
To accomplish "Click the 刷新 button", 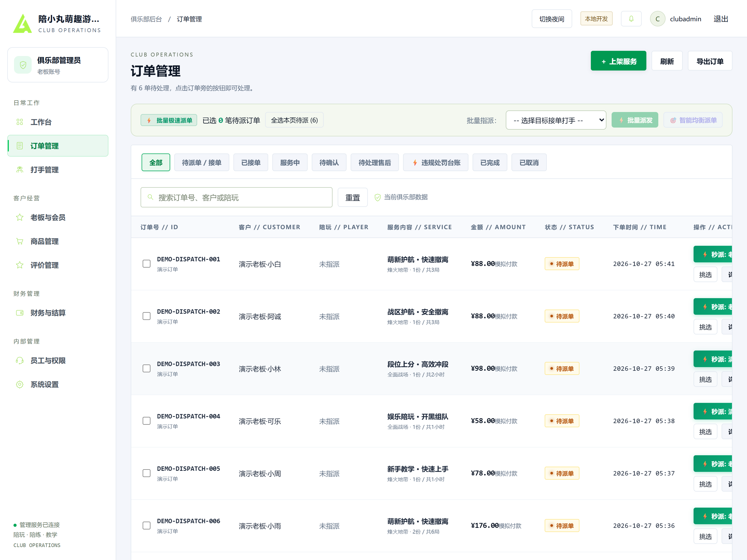I will [667, 61].
